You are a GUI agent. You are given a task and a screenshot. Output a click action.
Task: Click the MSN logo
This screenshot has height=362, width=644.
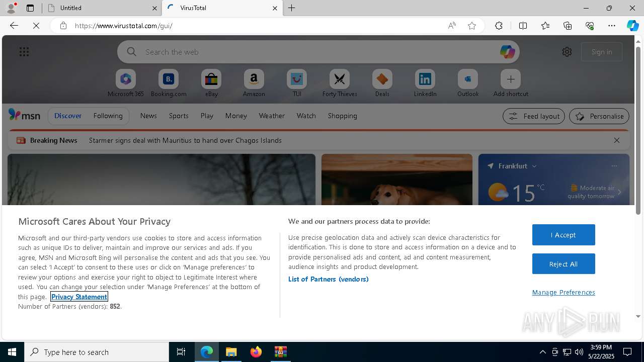[x=24, y=115]
